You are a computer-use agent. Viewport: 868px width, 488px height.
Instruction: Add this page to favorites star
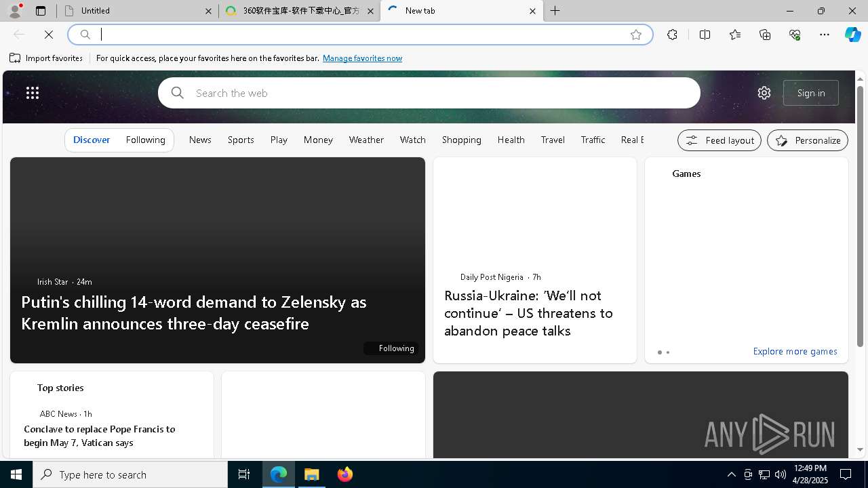tap(636, 35)
